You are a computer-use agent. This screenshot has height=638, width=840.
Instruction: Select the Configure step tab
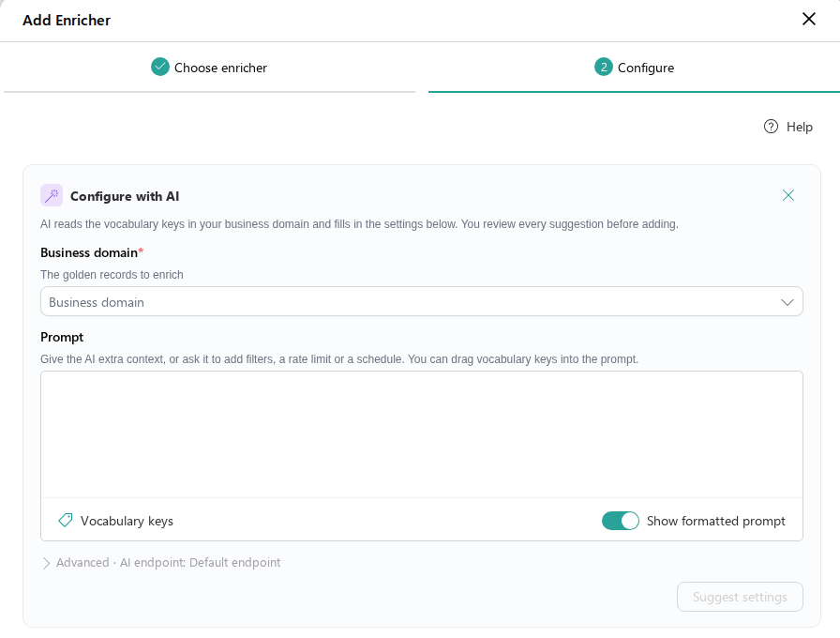point(635,68)
